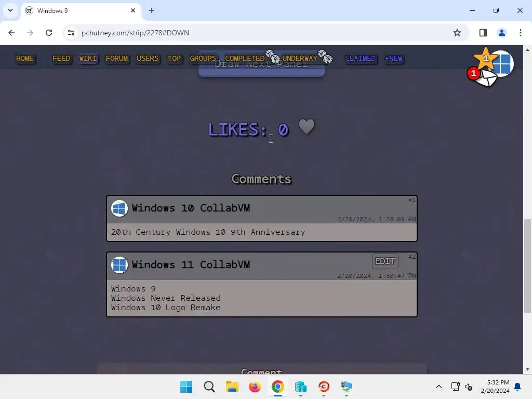Open File Explorer from taskbar
Screen dimensions: 532x399
[x=232, y=387]
